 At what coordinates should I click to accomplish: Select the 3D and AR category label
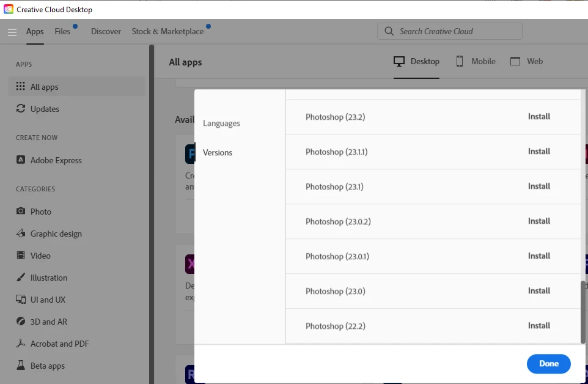point(49,322)
